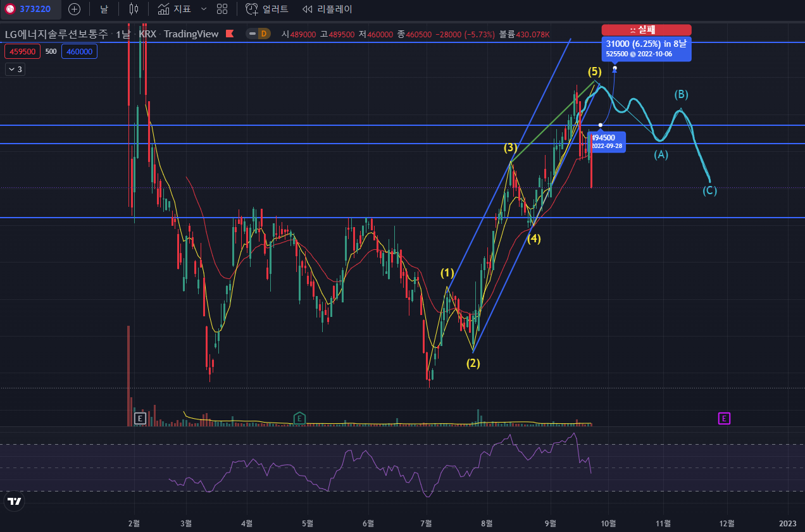Select the red 실패 forecast label
805x532 pixels.
[646, 30]
